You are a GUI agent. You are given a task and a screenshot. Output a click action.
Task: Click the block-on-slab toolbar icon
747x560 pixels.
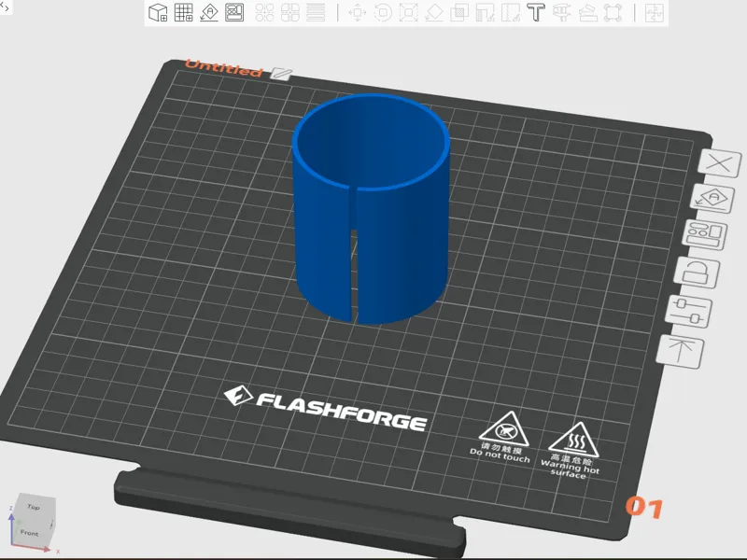coord(588,12)
